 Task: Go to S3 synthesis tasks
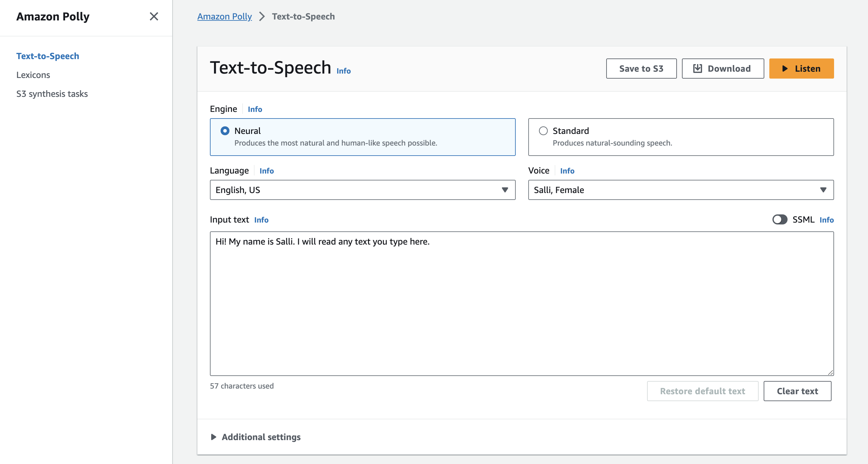pos(52,94)
